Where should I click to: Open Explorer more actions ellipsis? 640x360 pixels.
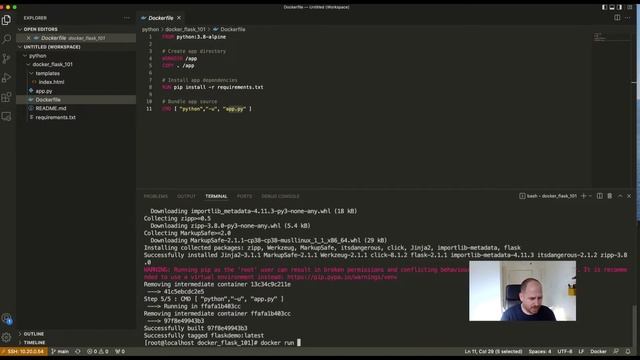coord(127,18)
